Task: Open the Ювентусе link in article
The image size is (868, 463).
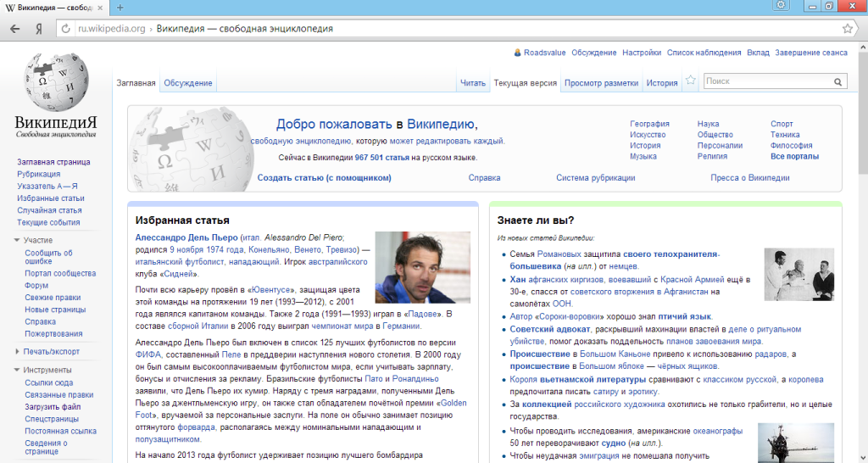Action: point(271,290)
